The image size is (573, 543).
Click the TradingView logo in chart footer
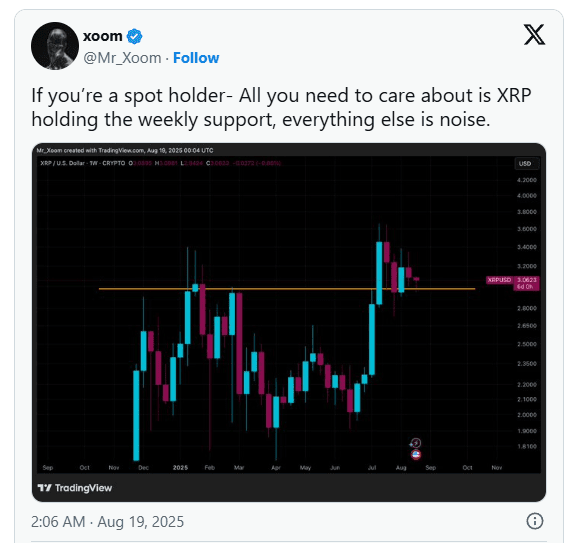tap(75, 488)
